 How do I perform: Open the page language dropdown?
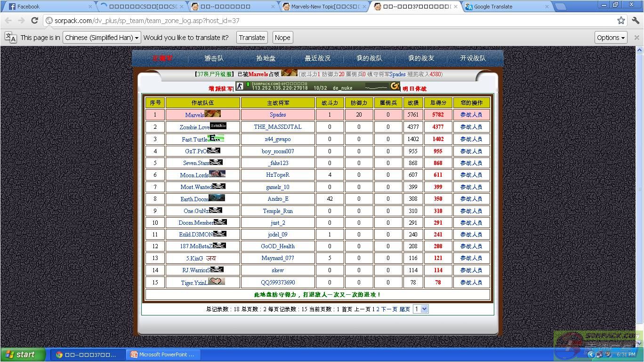click(x=102, y=38)
